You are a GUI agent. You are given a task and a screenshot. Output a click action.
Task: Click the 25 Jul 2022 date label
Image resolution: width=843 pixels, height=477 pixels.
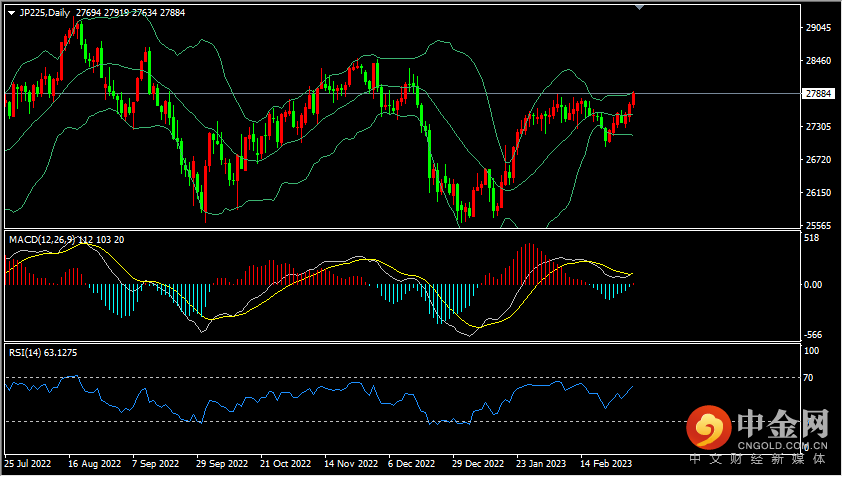click(x=28, y=464)
